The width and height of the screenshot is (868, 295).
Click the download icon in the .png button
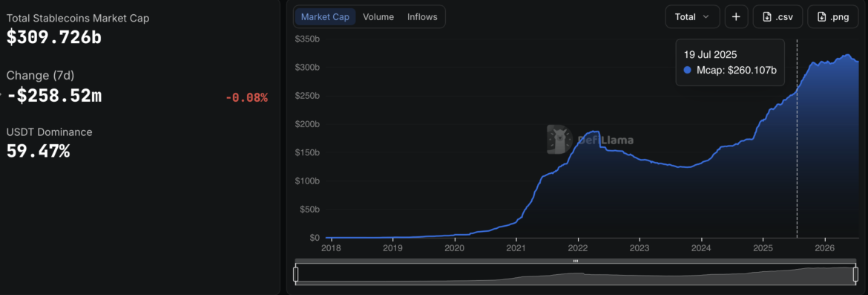[821, 16]
